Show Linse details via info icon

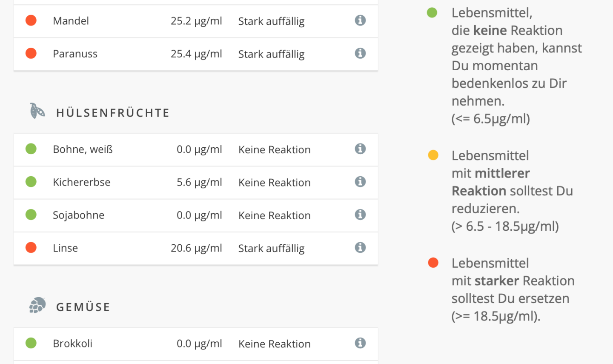[360, 247]
